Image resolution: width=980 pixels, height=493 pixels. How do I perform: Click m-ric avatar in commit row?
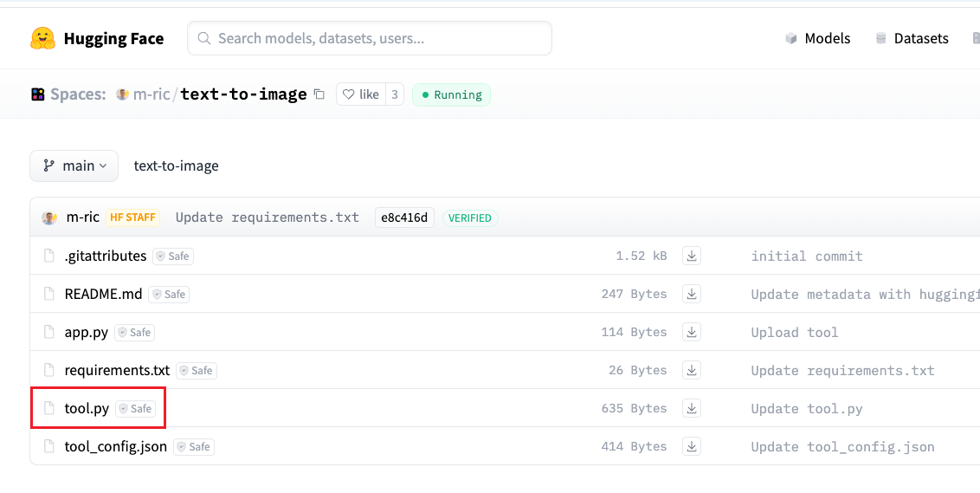click(49, 217)
